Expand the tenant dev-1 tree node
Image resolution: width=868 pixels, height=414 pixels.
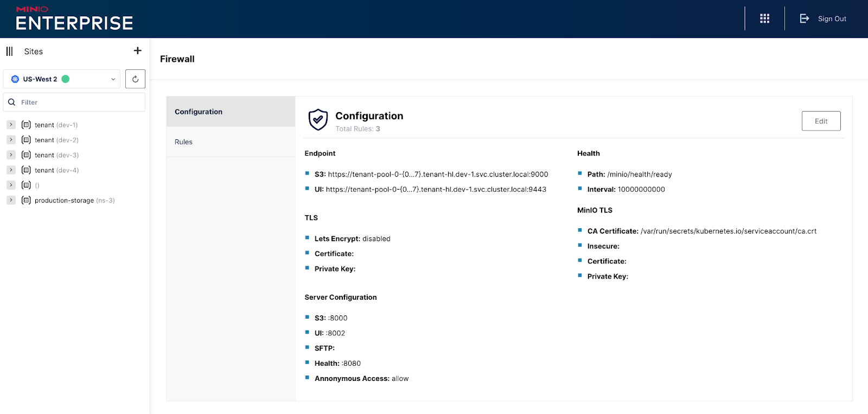[x=11, y=125]
